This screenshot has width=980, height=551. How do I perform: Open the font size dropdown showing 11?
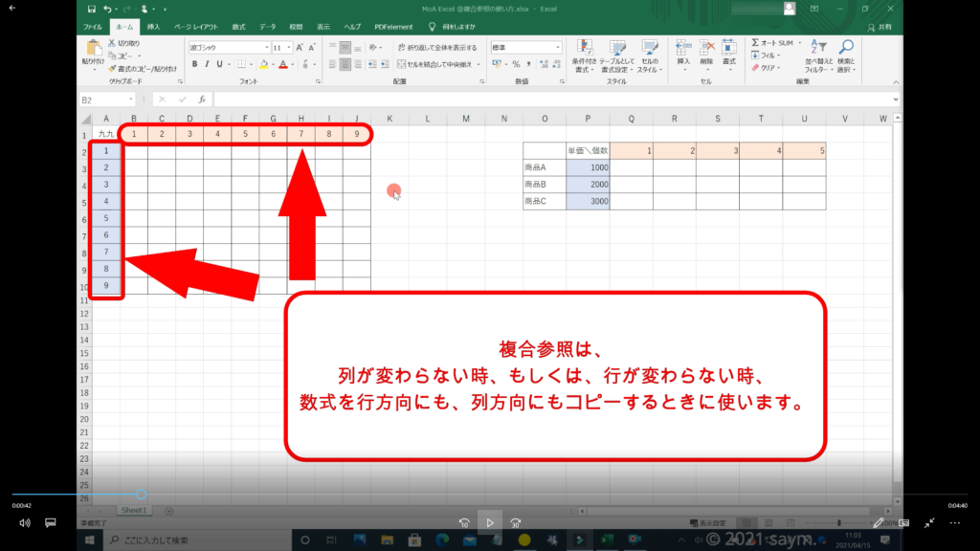pos(288,47)
